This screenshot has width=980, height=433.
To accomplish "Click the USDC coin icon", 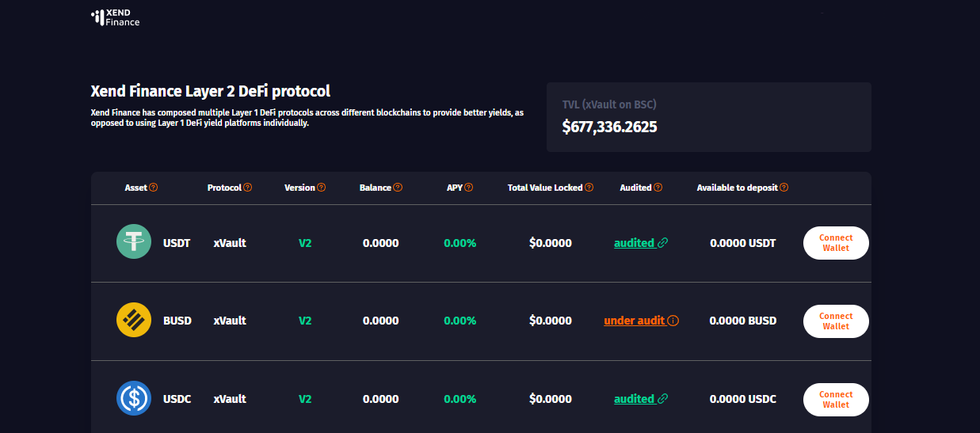I will [134, 398].
